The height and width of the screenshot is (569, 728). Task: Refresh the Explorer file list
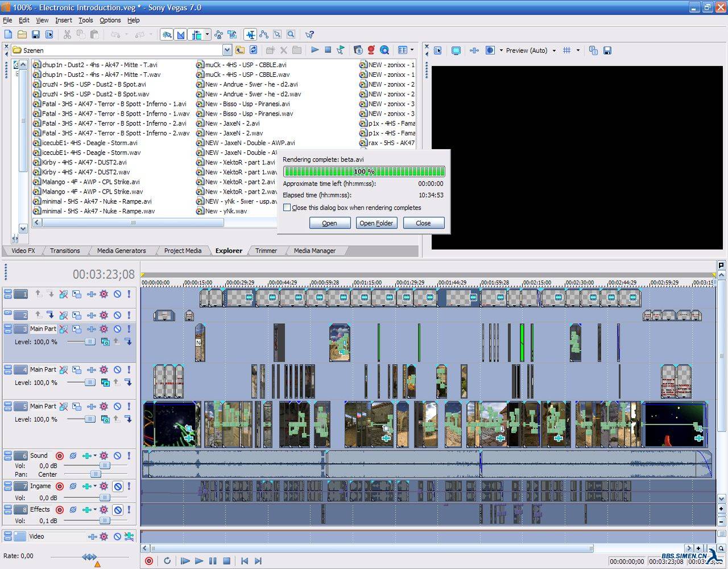[254, 50]
